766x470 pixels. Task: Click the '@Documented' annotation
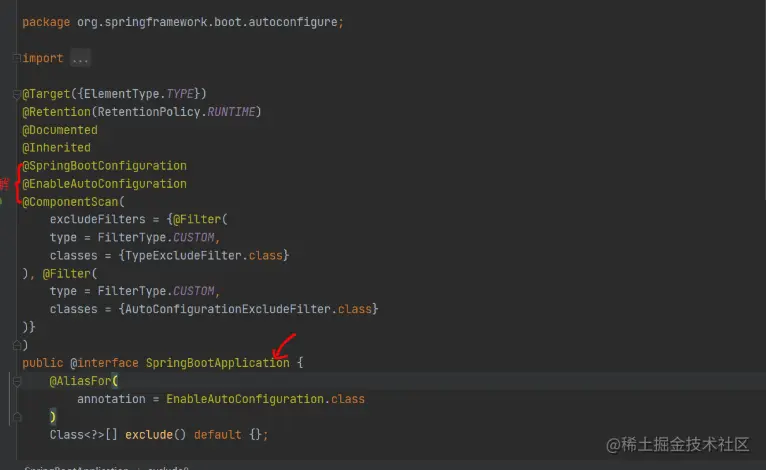60,130
